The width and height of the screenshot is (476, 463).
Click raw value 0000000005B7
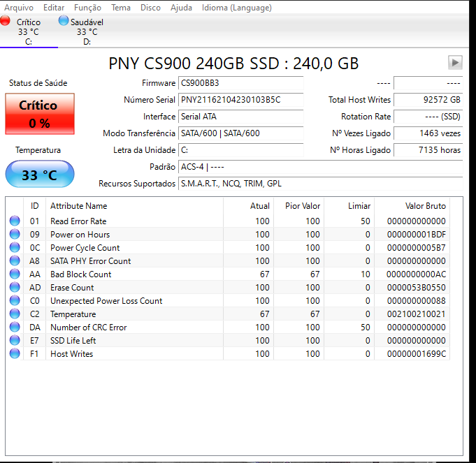pos(416,248)
